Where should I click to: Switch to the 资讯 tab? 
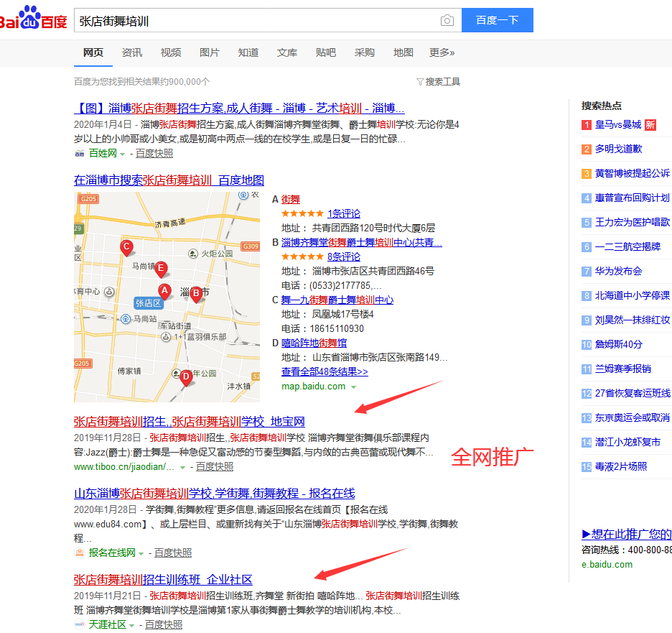(x=132, y=52)
